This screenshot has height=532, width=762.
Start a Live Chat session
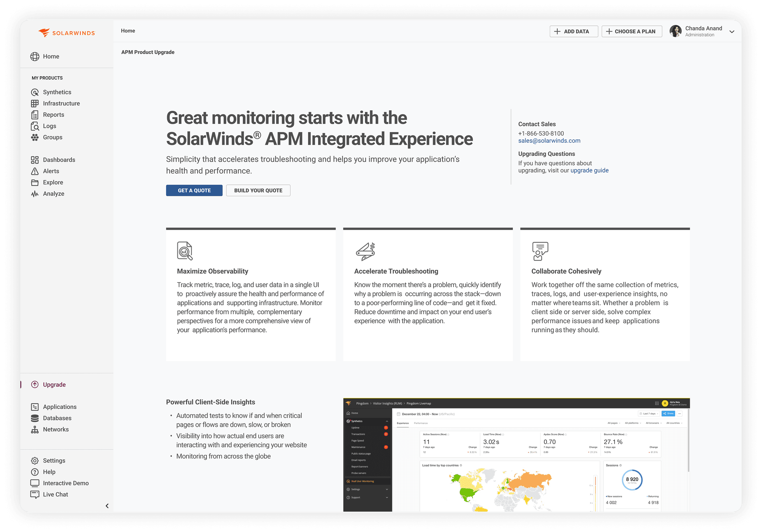pos(55,494)
